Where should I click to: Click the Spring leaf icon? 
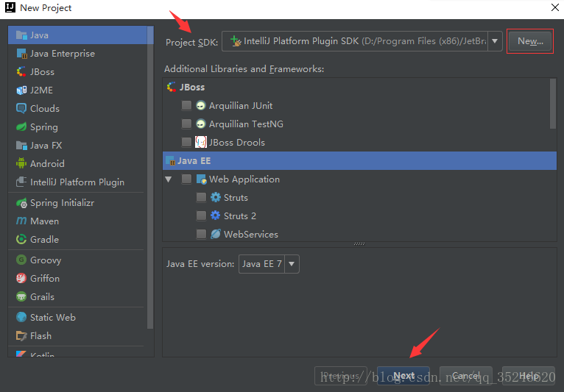coord(21,126)
